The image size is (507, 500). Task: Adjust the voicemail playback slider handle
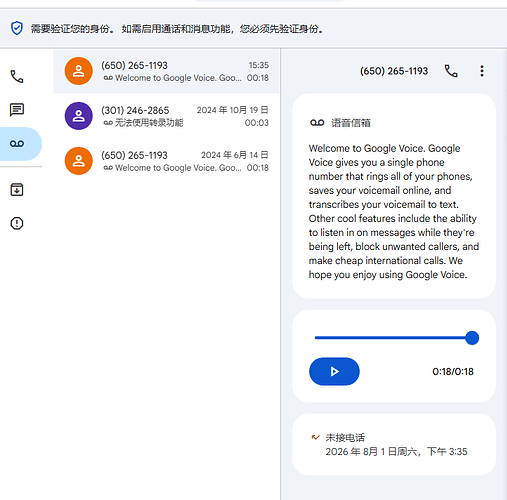472,338
